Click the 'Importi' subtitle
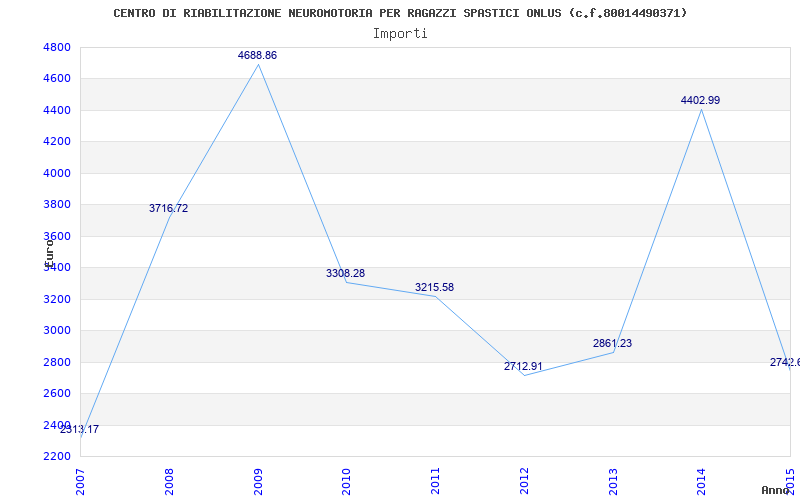 [400, 34]
